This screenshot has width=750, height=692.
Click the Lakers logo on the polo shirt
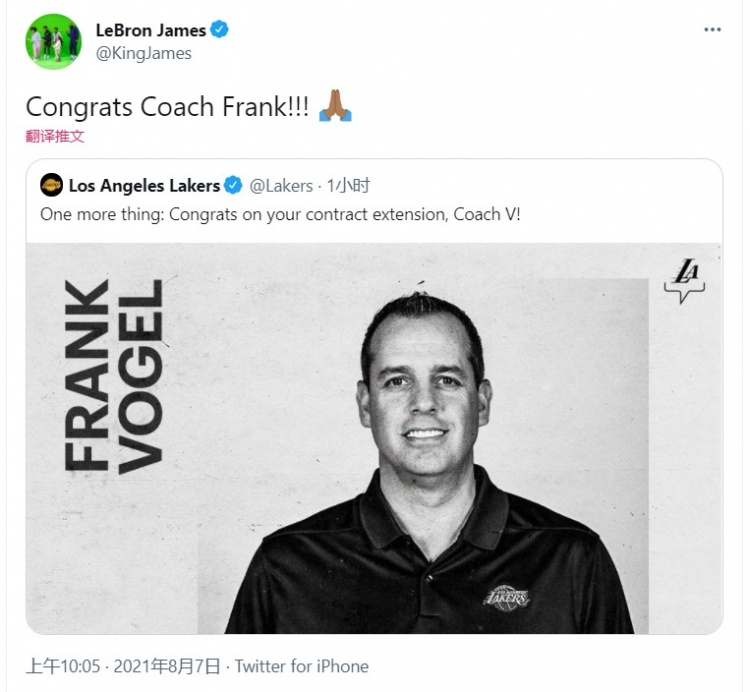507,595
